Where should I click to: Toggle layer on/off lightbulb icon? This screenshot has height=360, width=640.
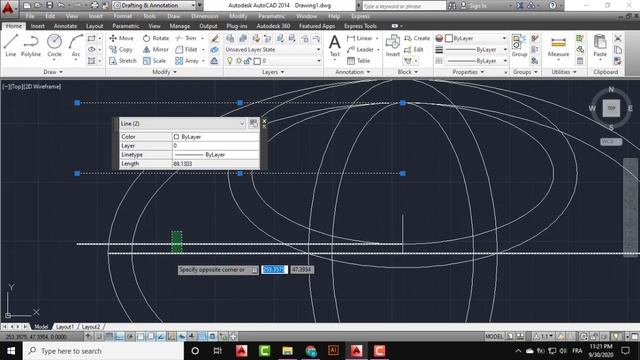[x=230, y=61]
